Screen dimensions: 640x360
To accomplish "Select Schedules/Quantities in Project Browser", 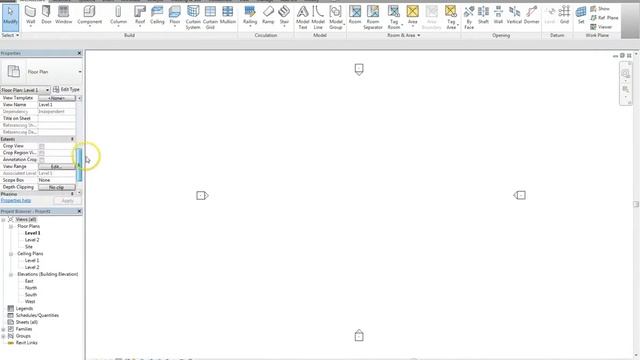I will coord(37,316).
